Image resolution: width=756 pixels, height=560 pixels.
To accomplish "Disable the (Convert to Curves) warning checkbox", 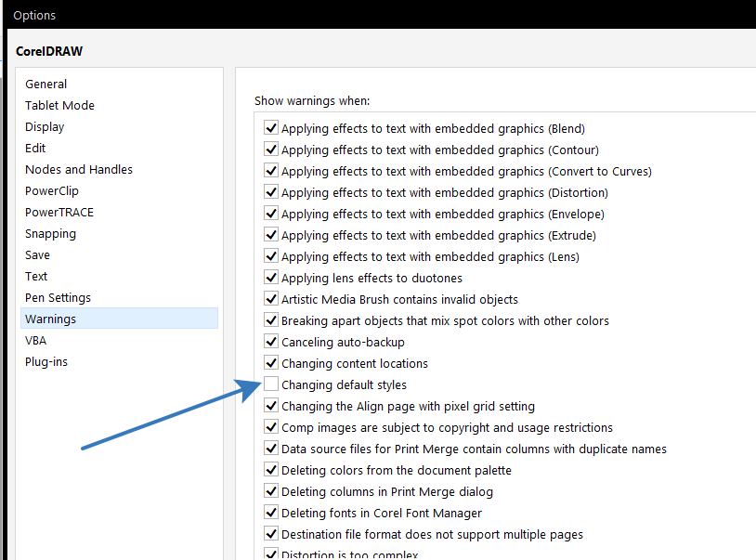I will [x=271, y=171].
